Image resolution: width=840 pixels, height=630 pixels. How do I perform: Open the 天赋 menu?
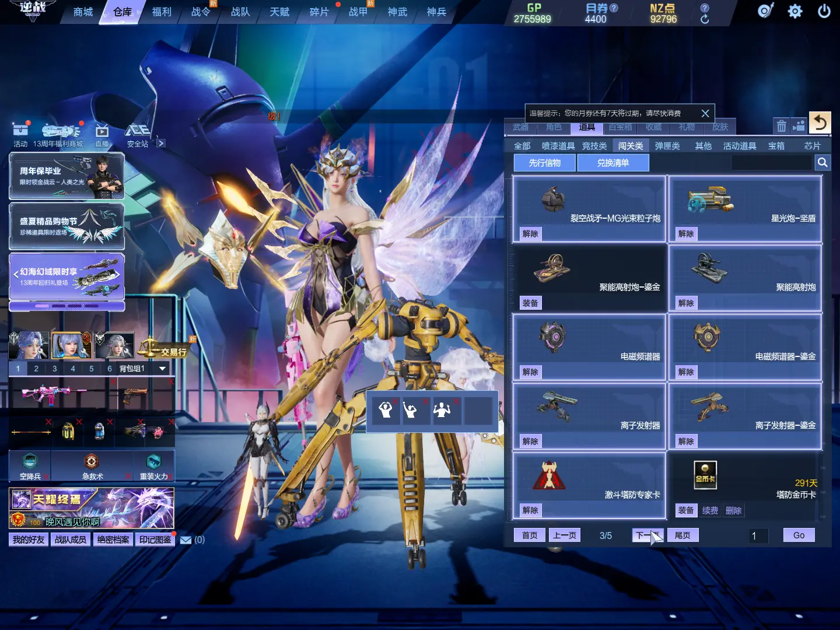[x=279, y=12]
